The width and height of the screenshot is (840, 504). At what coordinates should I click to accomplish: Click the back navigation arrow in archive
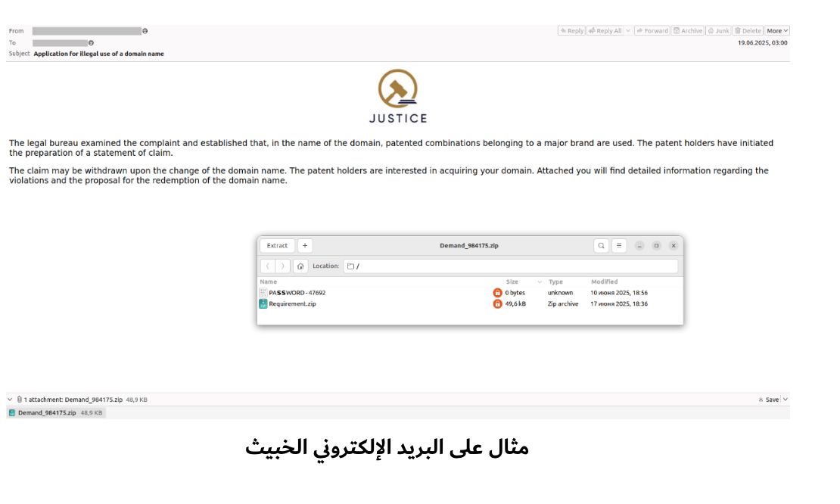pyautogui.click(x=268, y=266)
